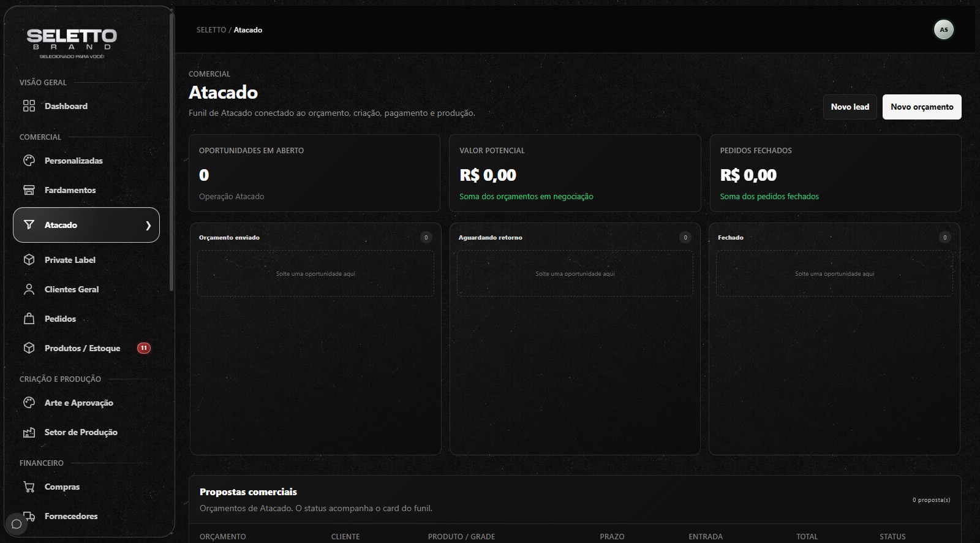980x543 pixels.
Task: Click the Oportunidades em aberto card
Action: 315,173
